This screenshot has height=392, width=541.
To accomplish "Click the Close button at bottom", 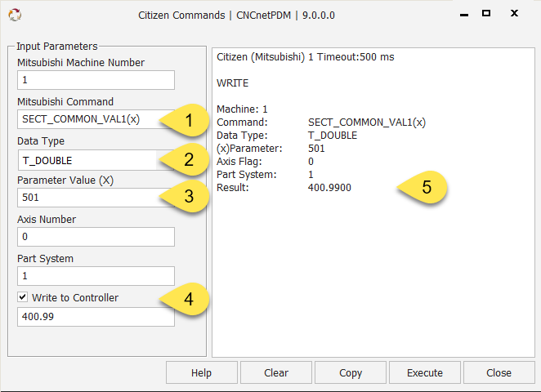I will (499, 372).
